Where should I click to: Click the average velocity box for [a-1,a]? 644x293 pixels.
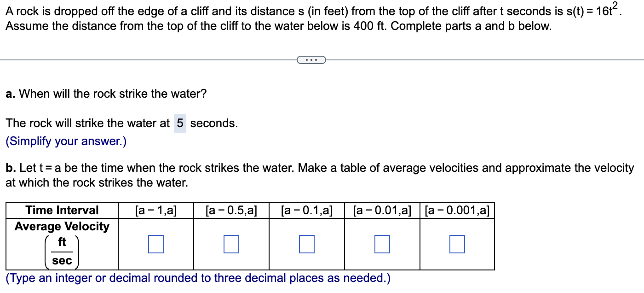[155, 245]
